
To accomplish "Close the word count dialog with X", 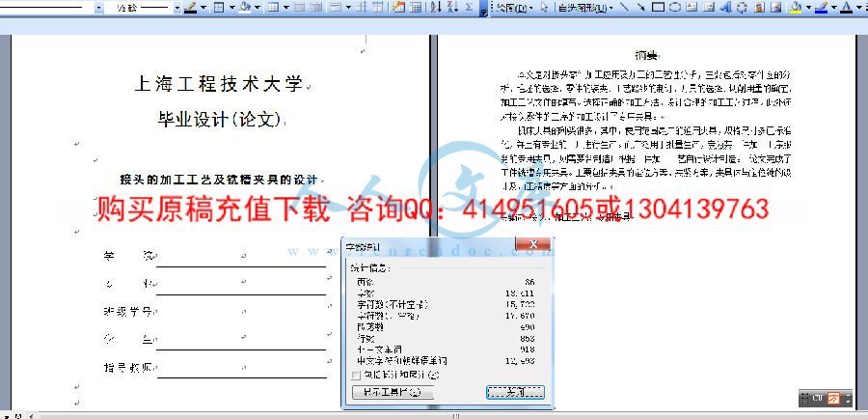I will click(532, 244).
